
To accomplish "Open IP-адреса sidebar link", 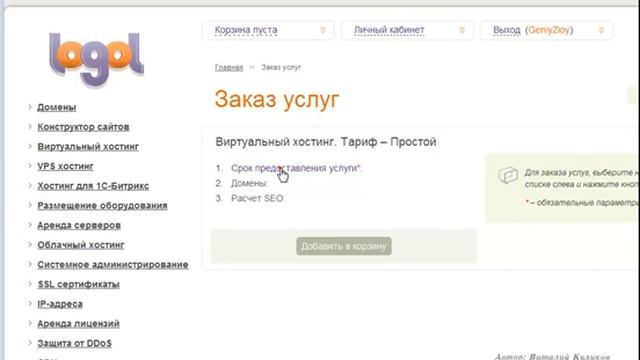I will [60, 304].
